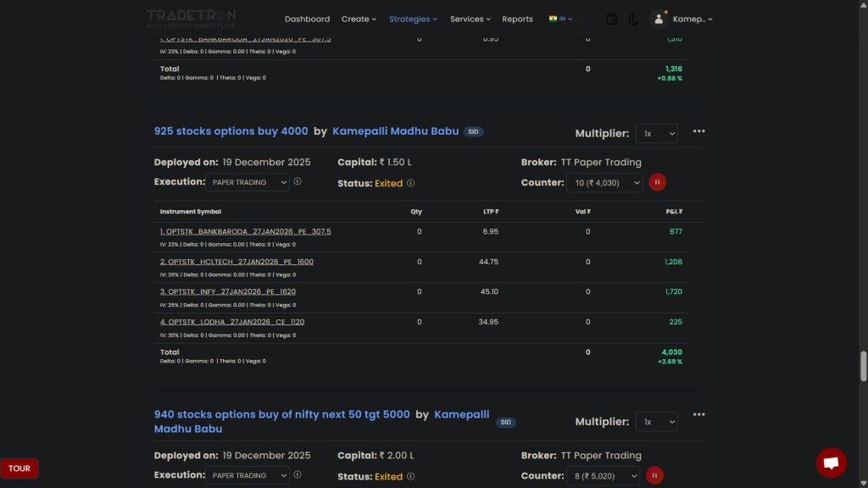Pause the 925 stocks options strategy
This screenshot has width=868, height=488.
click(x=657, y=182)
